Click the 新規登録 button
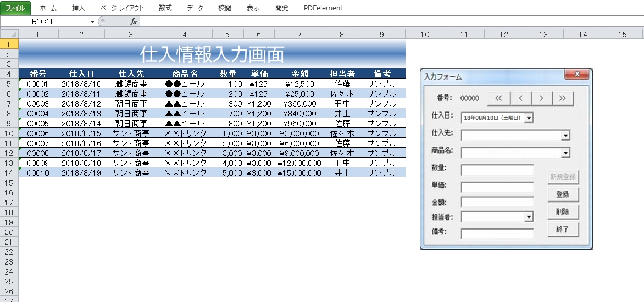Screen dimensions: 644x302 point(563,177)
